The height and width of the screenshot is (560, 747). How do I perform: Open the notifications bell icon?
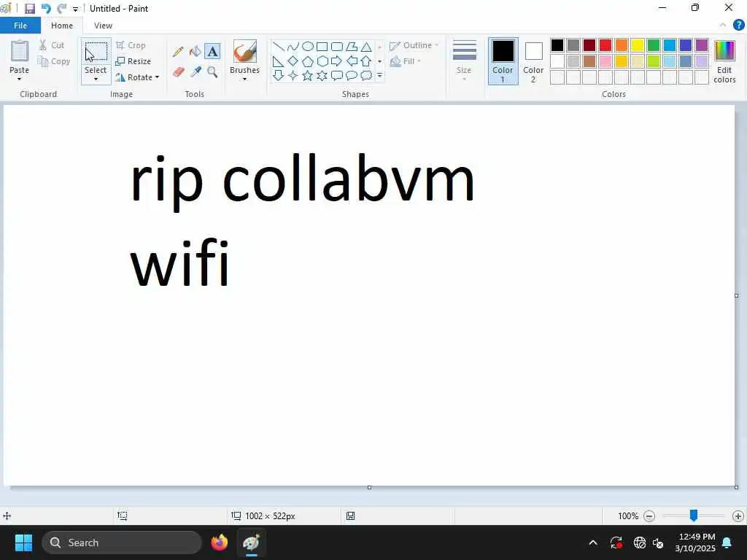tap(727, 542)
